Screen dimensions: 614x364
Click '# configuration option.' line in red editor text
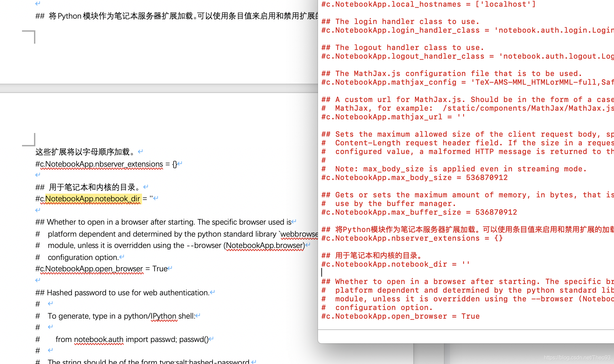(x=377, y=308)
